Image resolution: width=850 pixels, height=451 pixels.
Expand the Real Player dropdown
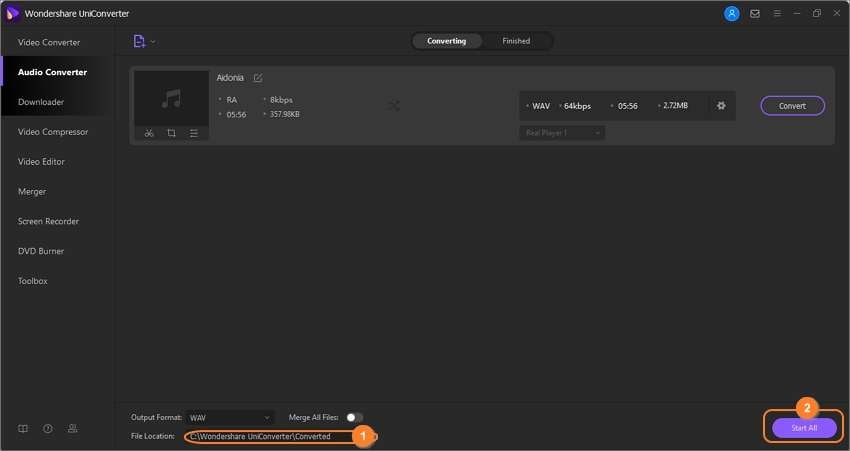coord(562,133)
